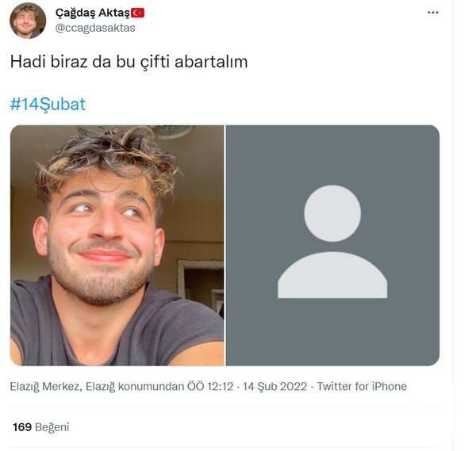Click the Turkish flag emoji beside the name
The image size is (476, 451).
[137, 13]
